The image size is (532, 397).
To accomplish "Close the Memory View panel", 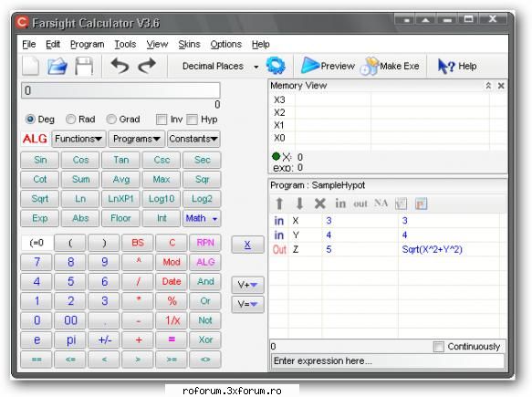I will [x=501, y=86].
